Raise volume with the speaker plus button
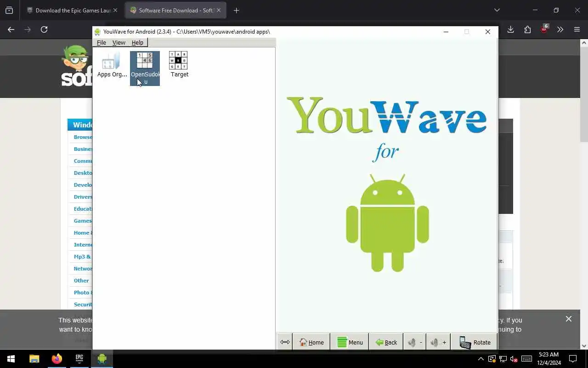588x368 pixels. (x=438, y=342)
